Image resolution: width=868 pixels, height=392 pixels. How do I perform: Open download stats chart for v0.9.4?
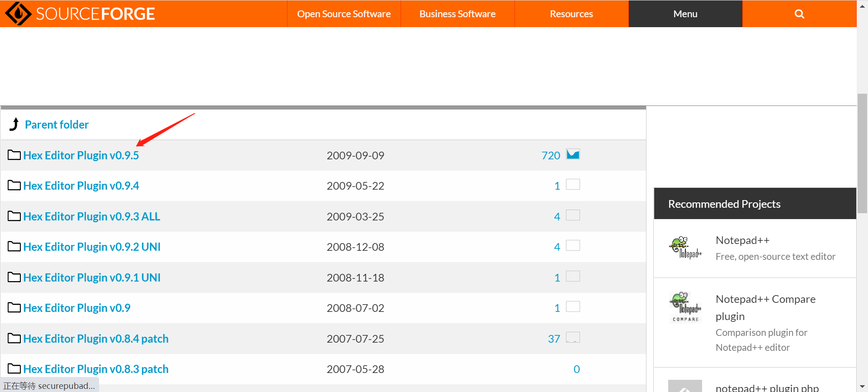click(573, 185)
